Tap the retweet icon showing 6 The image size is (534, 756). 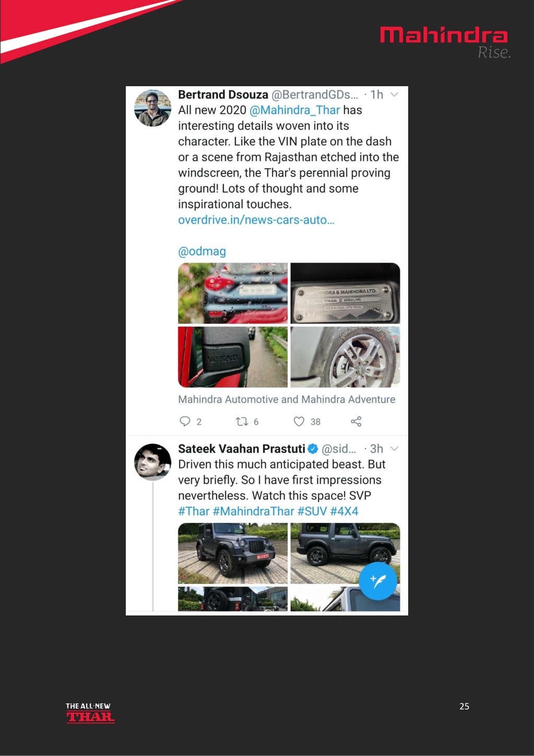[x=242, y=421]
